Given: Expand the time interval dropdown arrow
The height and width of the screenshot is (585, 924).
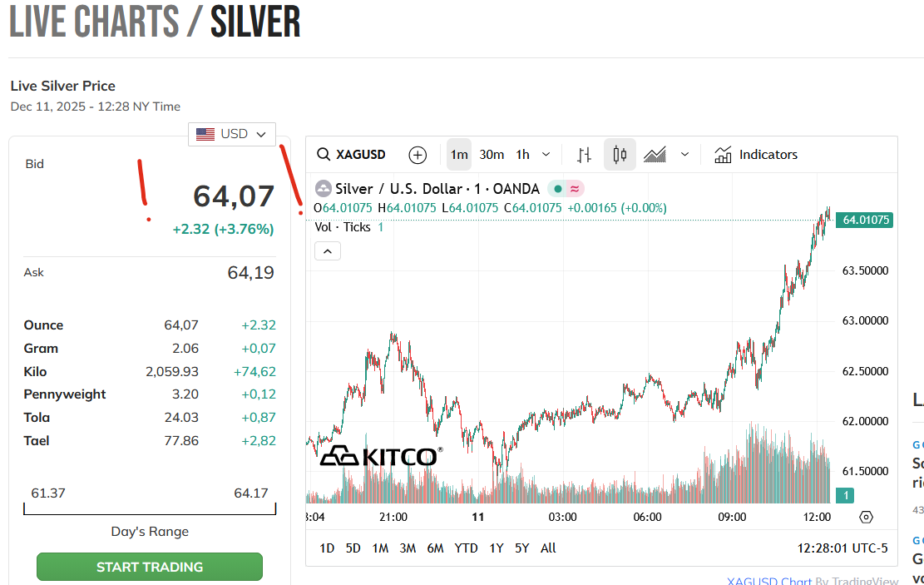Looking at the screenshot, I should 546,155.
